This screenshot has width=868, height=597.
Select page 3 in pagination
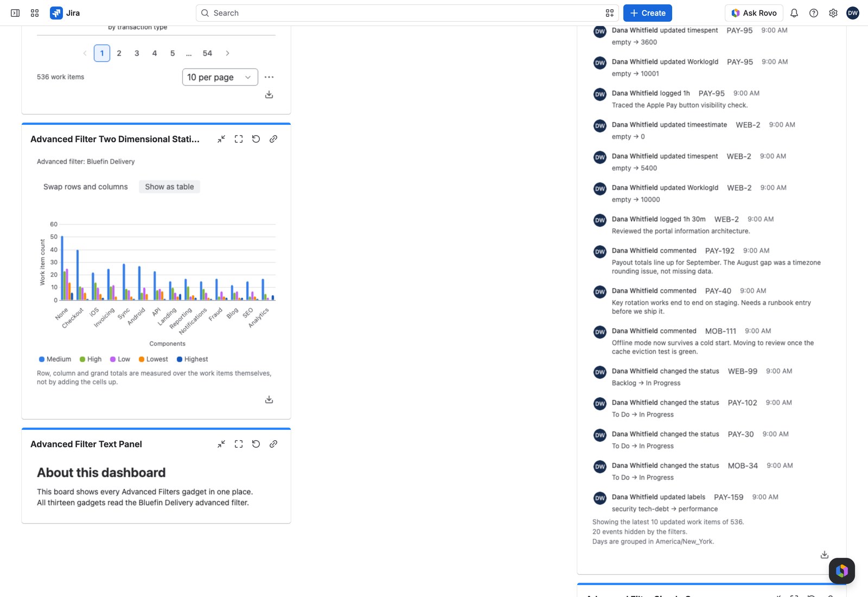click(137, 53)
